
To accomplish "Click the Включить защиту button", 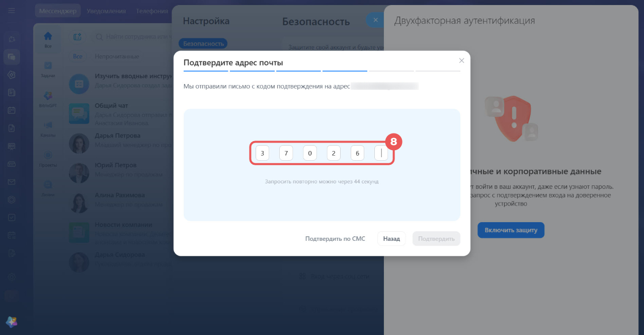I will pyautogui.click(x=511, y=230).
